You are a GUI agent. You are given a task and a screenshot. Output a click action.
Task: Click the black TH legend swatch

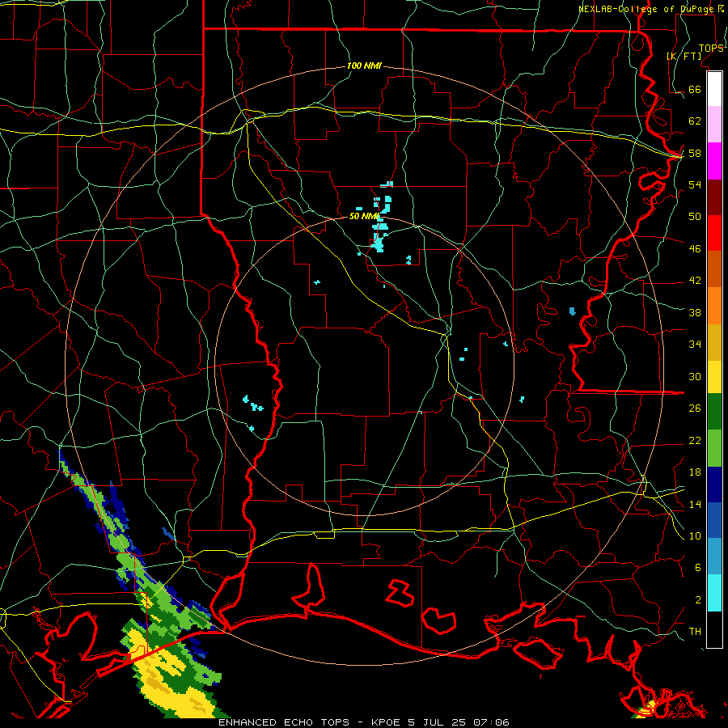(x=714, y=629)
